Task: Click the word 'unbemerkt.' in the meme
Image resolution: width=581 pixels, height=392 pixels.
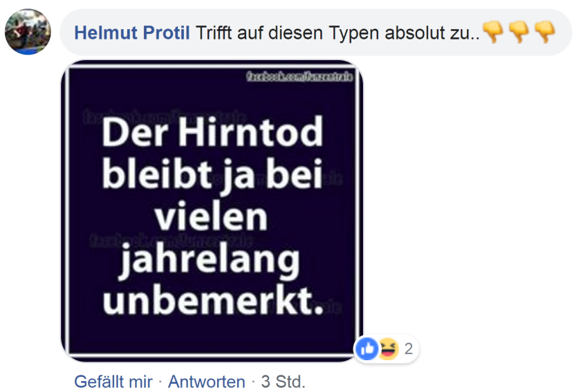Action: pos(214,301)
